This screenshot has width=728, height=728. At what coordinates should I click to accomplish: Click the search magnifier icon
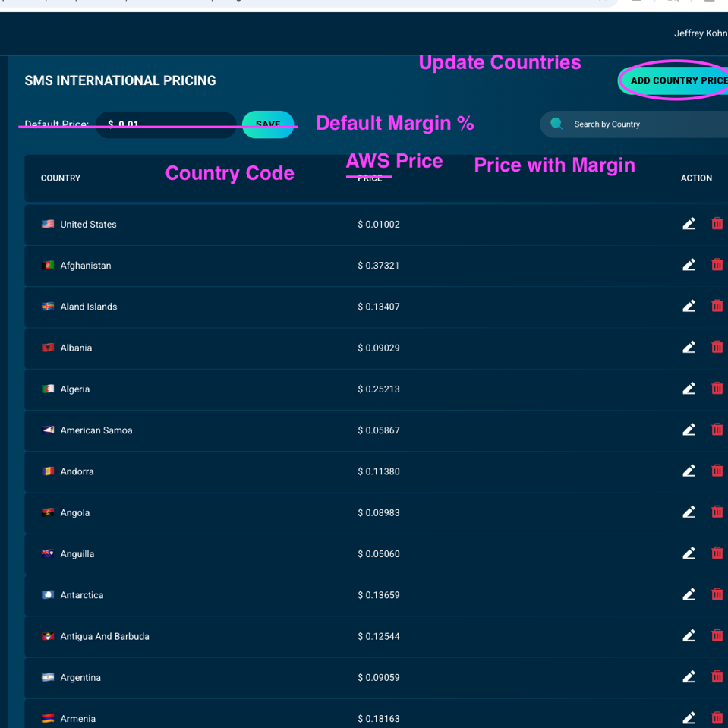coord(556,124)
